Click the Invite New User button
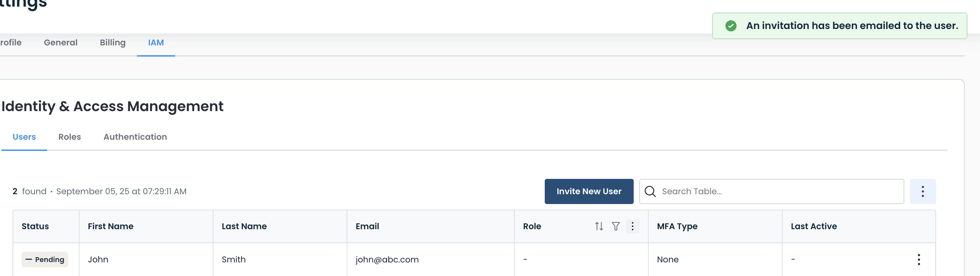Viewport: 980px width, 276px height. [x=589, y=191]
